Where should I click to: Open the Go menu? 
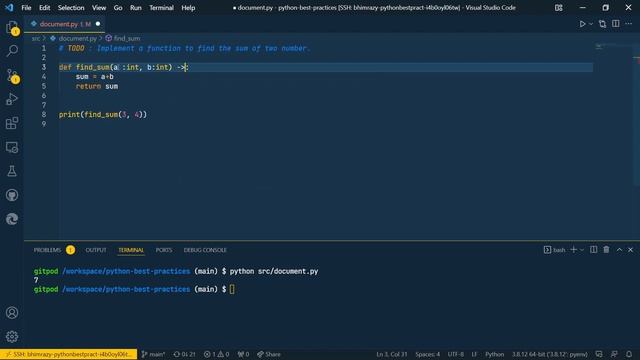point(118,8)
